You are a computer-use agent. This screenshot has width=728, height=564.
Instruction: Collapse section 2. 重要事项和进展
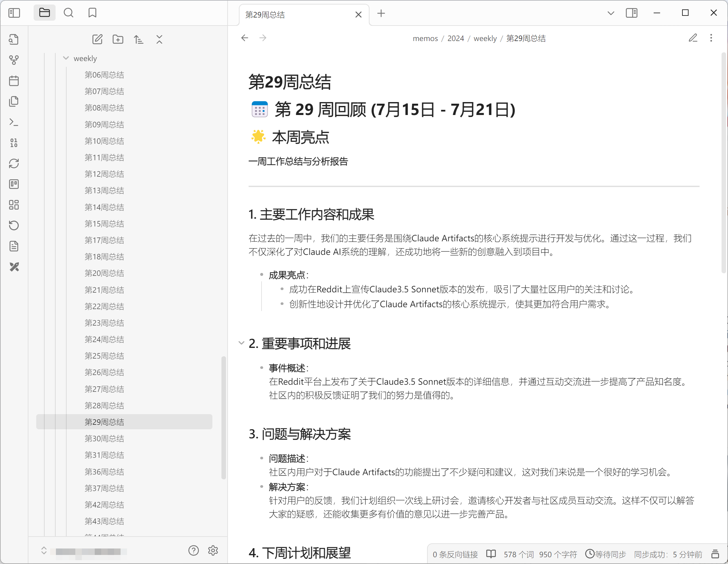tap(241, 343)
